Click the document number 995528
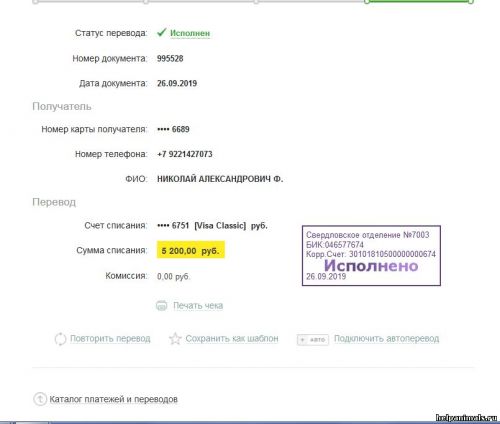 (170, 59)
